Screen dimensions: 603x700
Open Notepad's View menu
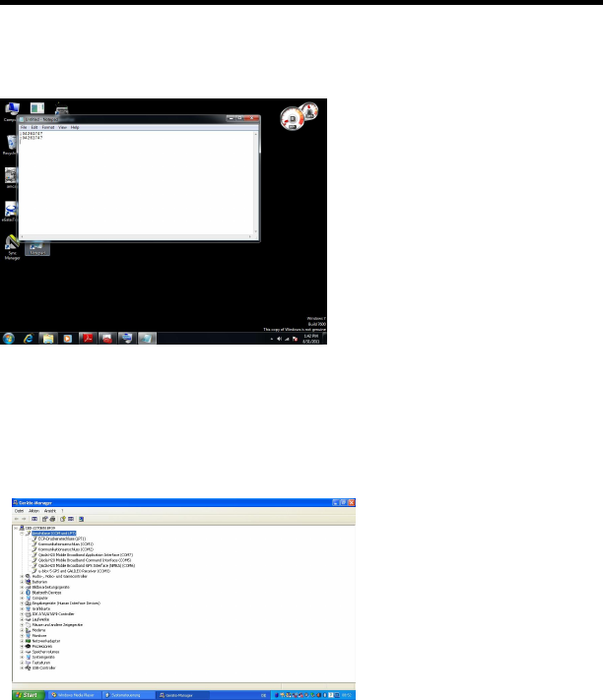point(62,127)
